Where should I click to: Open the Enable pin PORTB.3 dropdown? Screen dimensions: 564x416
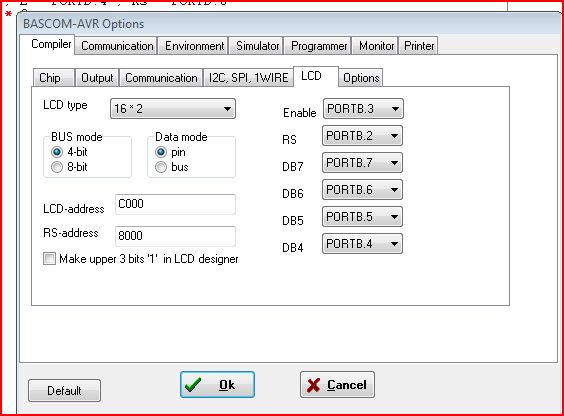(x=363, y=109)
